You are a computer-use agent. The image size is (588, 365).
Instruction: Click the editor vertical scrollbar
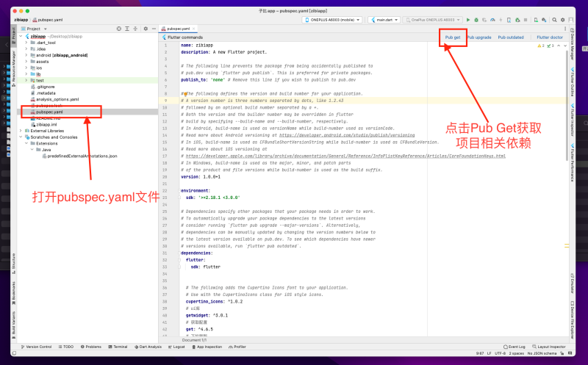[x=567, y=105]
